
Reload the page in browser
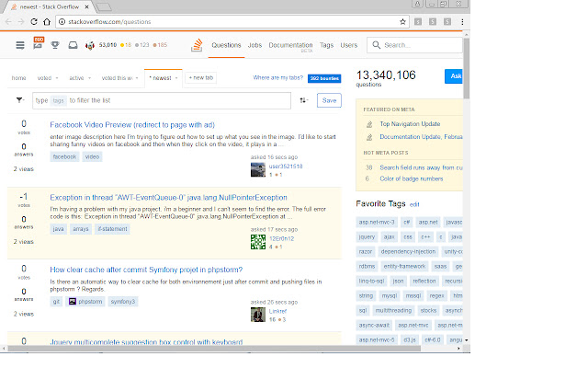point(34,22)
